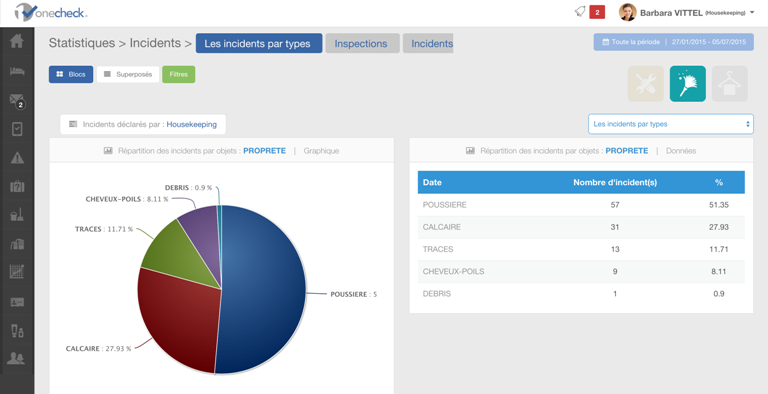Click Barbara VITTEL profile avatar
768x394 pixels.
pos(627,12)
